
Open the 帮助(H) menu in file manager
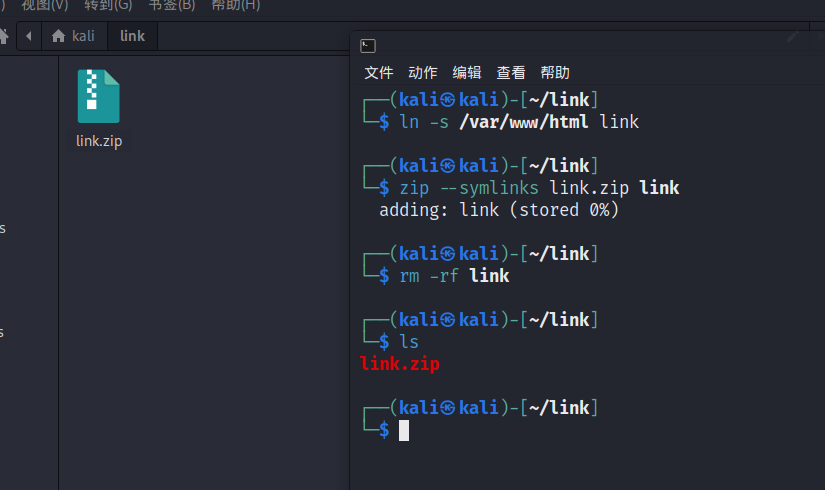(x=236, y=5)
